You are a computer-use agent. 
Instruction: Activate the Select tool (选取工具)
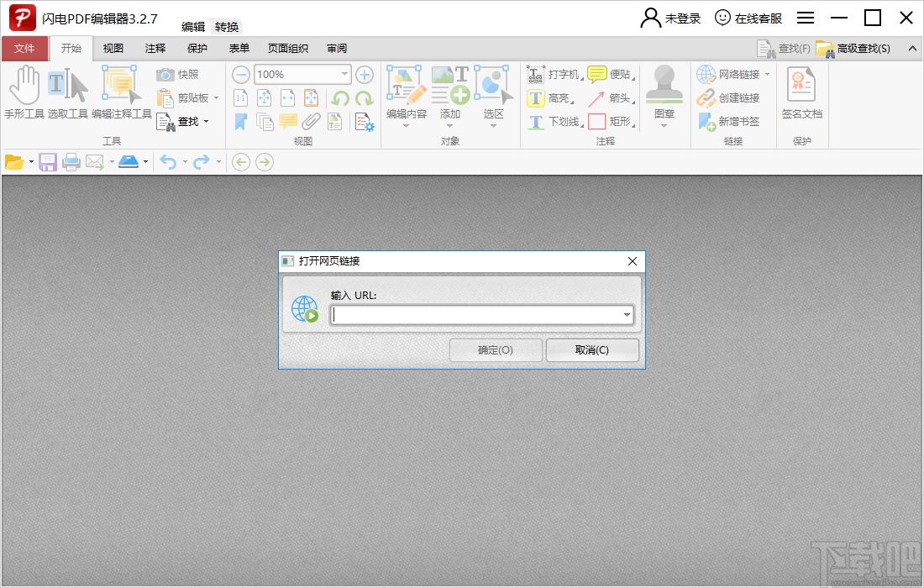click(68, 92)
